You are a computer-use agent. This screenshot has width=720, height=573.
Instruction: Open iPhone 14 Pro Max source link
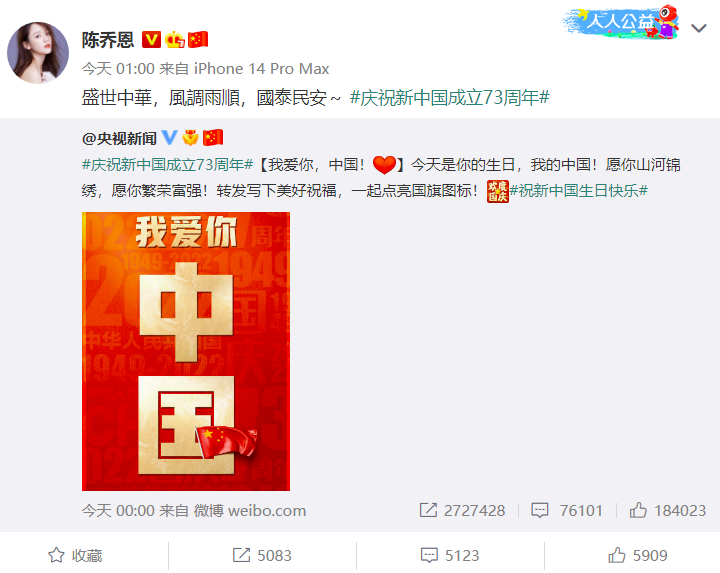(x=261, y=69)
